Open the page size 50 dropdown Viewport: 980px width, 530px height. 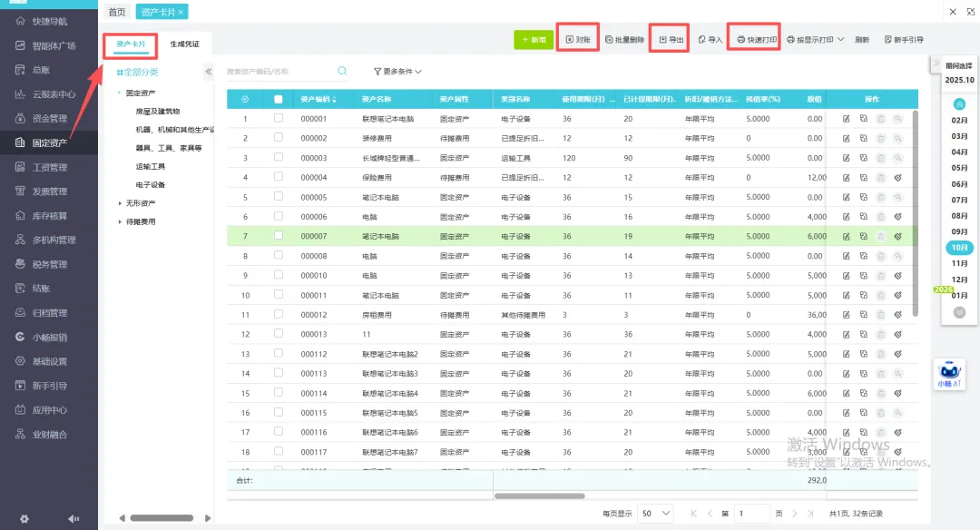[656, 513]
